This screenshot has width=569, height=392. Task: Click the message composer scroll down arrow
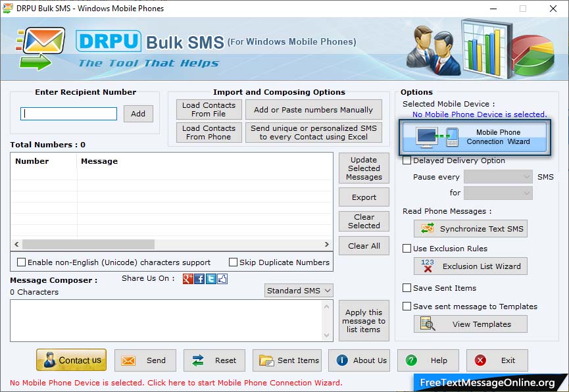[326, 335]
